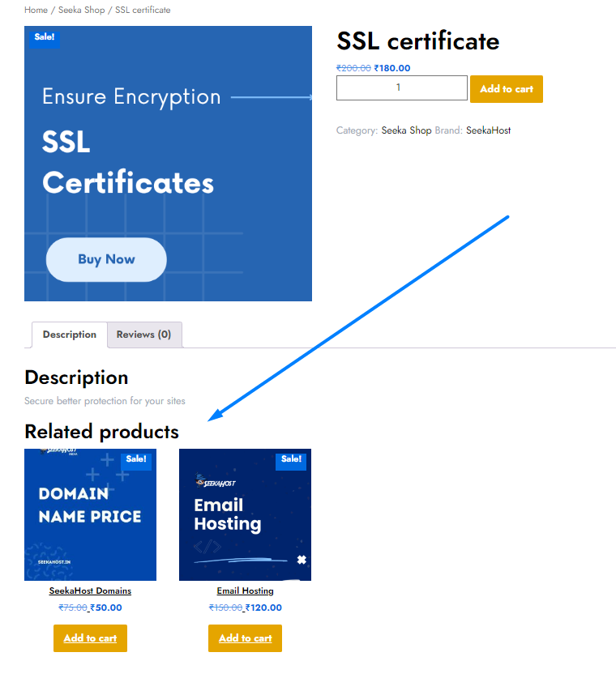The height and width of the screenshot is (678, 616).
Task: Click the SeekaHost brand link
Action: 488,130
